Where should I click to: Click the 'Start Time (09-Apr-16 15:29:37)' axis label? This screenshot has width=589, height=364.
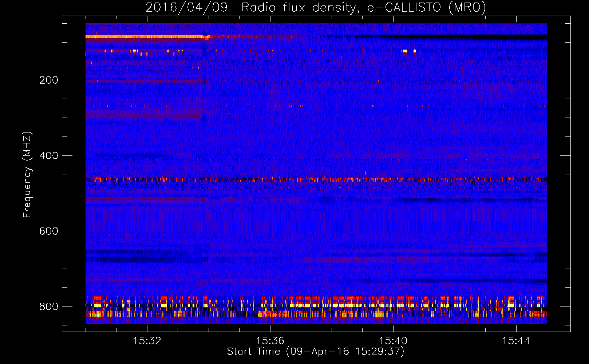click(316, 352)
